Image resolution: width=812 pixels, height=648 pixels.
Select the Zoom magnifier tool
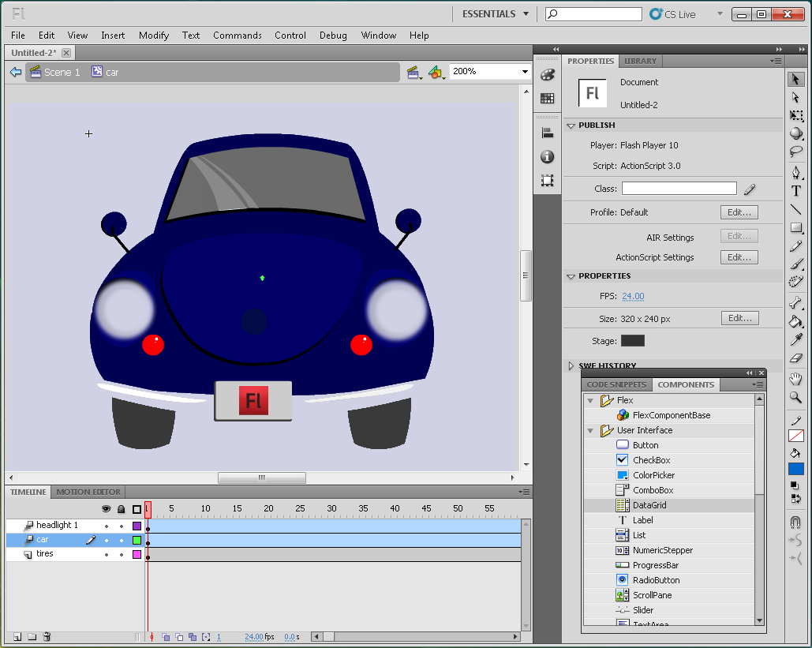coord(795,398)
